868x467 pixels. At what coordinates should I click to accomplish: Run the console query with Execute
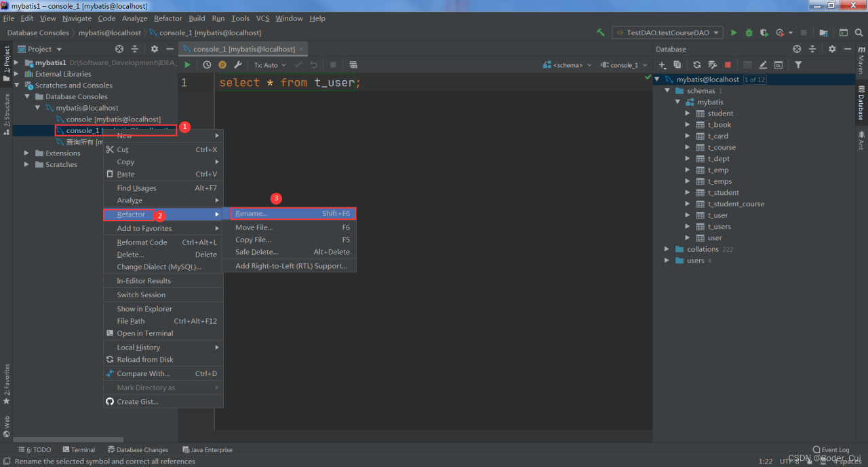click(188, 65)
